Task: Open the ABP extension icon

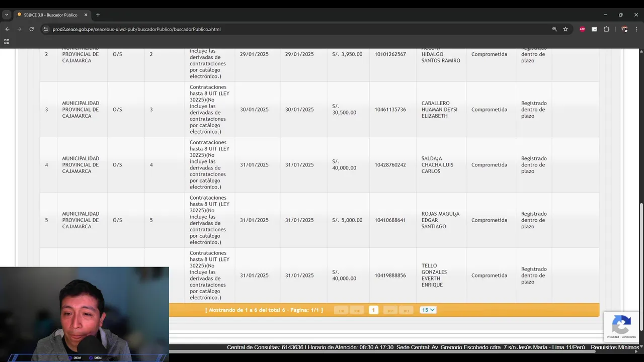Action: point(582,29)
